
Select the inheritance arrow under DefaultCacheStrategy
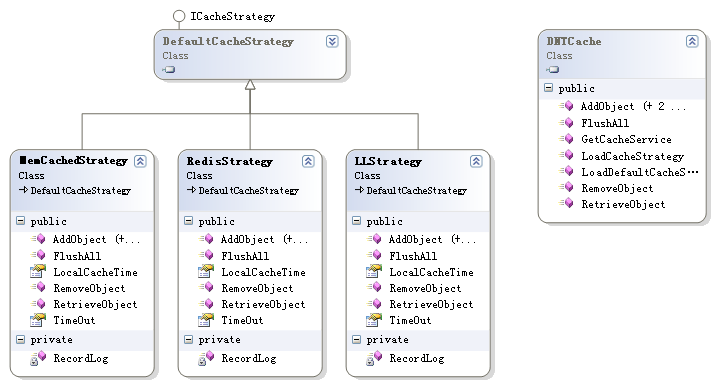click(250, 85)
